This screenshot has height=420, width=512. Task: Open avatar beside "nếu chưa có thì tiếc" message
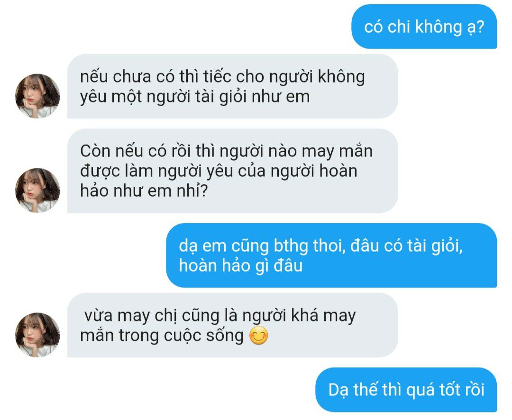(x=37, y=96)
